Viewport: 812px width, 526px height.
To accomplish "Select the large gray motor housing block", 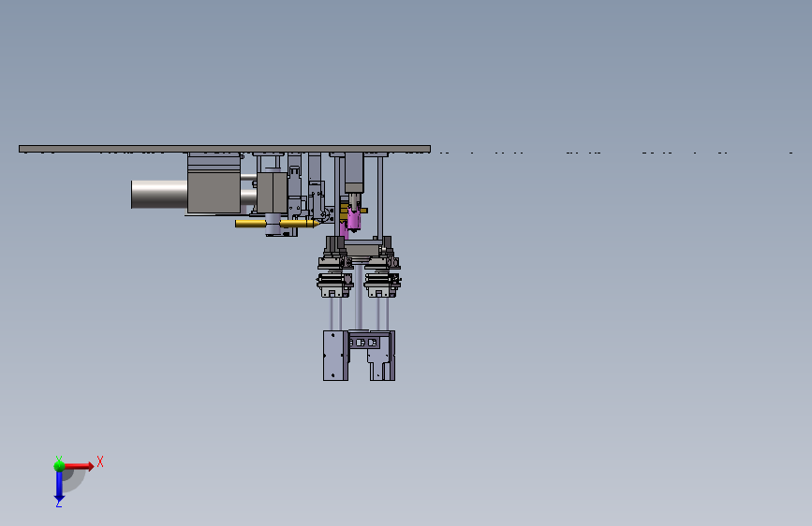I will (x=214, y=192).
